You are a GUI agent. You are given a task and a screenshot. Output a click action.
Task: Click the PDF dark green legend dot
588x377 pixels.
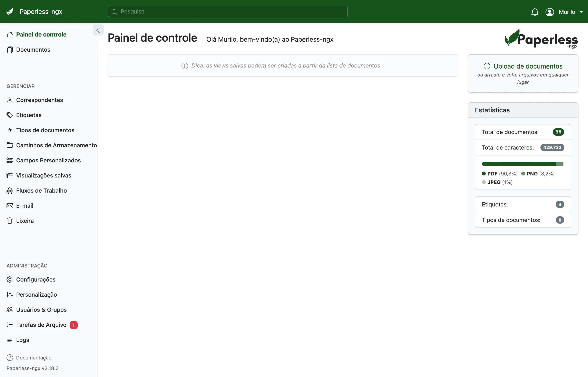coord(484,174)
